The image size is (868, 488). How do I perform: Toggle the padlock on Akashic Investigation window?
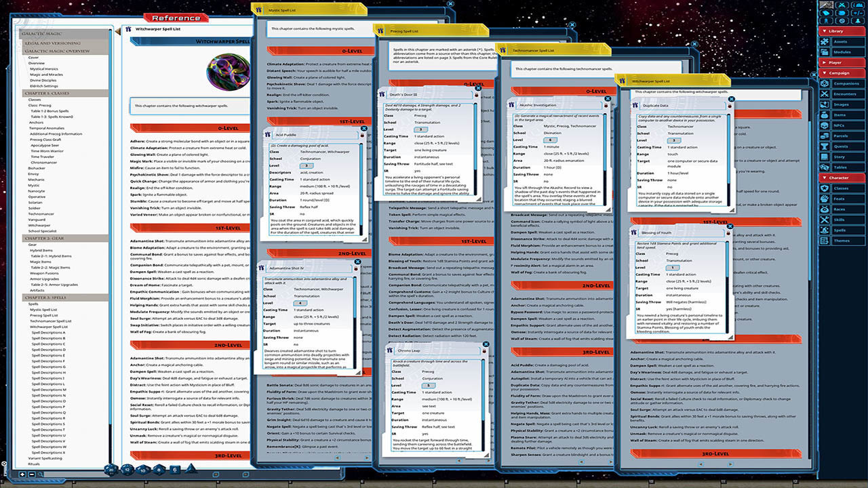tap(606, 105)
